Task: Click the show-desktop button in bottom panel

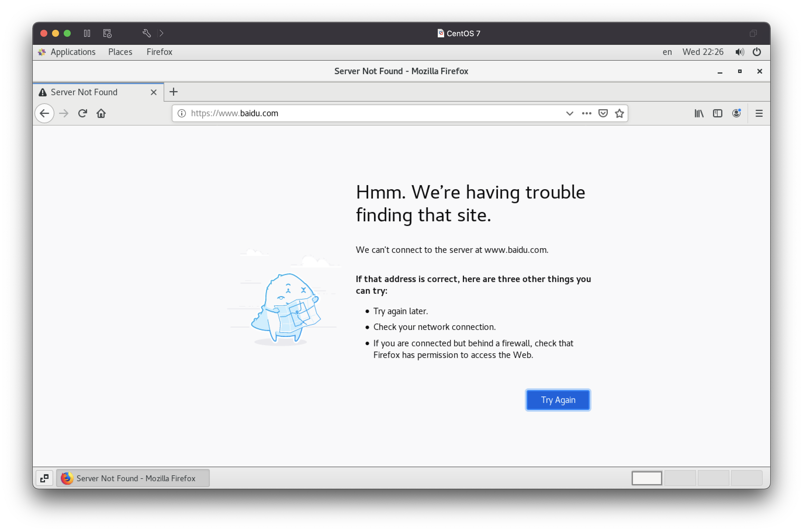Action: pos(44,478)
